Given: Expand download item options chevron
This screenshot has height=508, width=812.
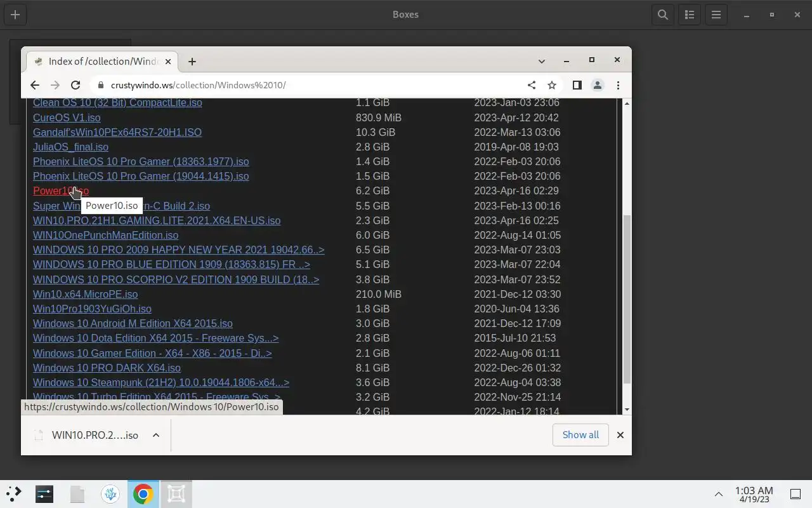Looking at the screenshot, I should click(x=156, y=435).
